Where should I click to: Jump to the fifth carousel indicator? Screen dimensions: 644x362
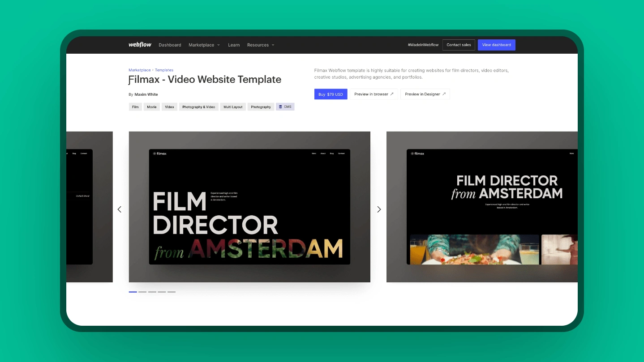point(172,292)
